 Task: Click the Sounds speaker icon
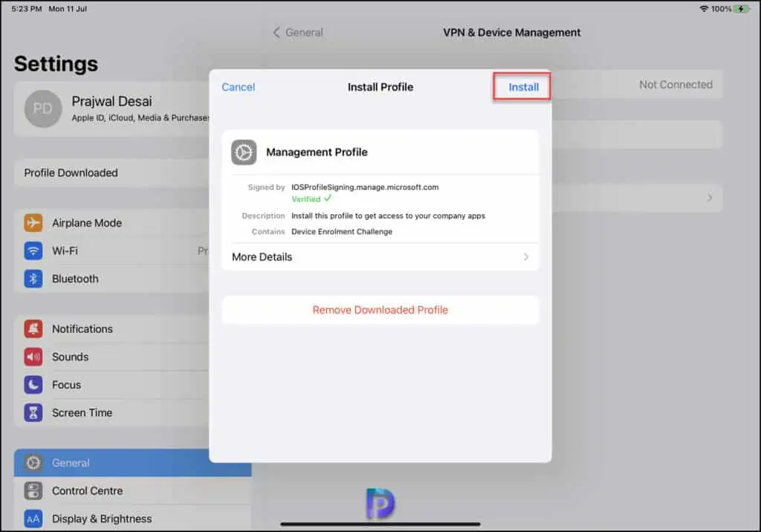pos(33,357)
